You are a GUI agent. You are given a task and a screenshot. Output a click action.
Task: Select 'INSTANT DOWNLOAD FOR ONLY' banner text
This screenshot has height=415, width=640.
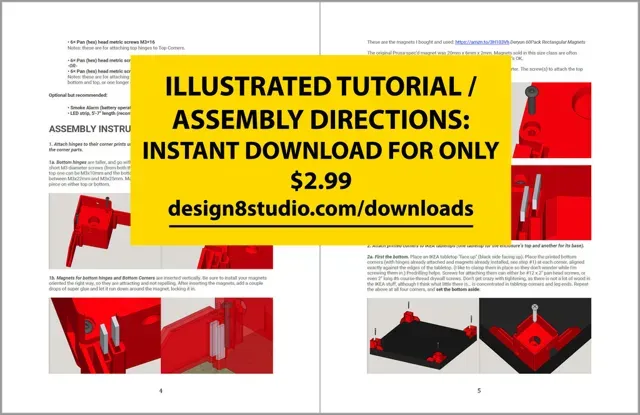coord(321,151)
